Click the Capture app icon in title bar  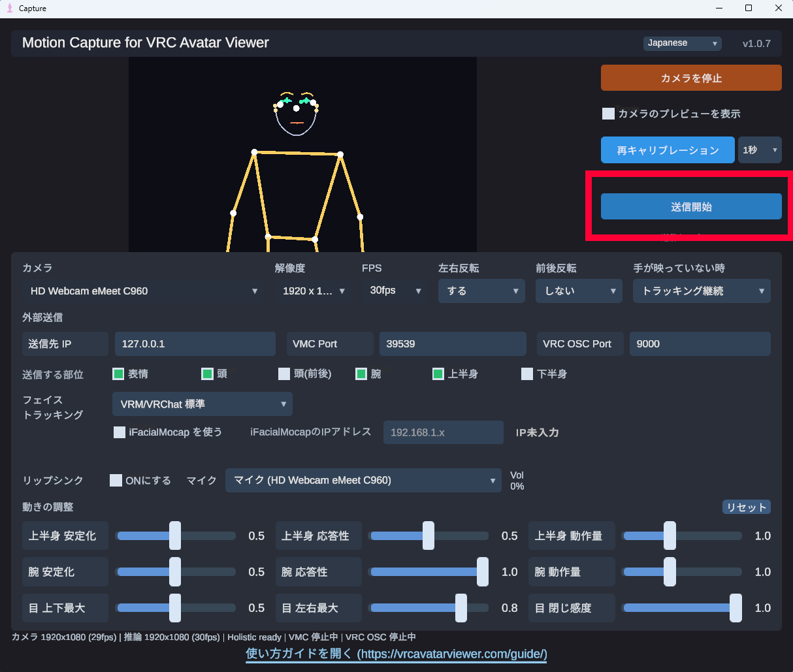(x=9, y=8)
